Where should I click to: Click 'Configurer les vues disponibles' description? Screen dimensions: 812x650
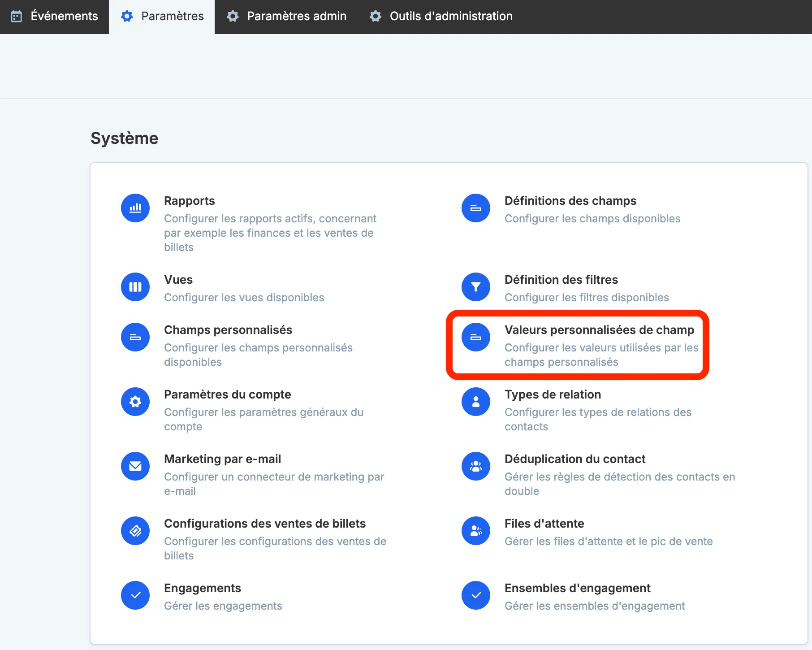click(244, 298)
